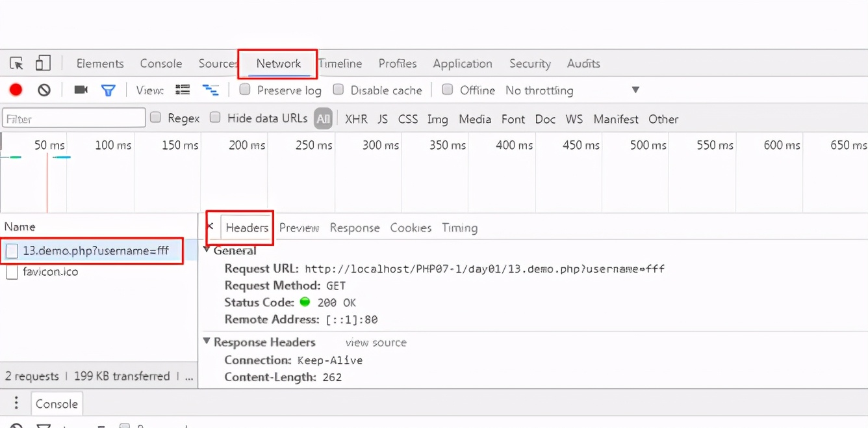Select the favicon.ico request row
Screen dimensions: 868x428
pyautogui.click(x=99, y=272)
